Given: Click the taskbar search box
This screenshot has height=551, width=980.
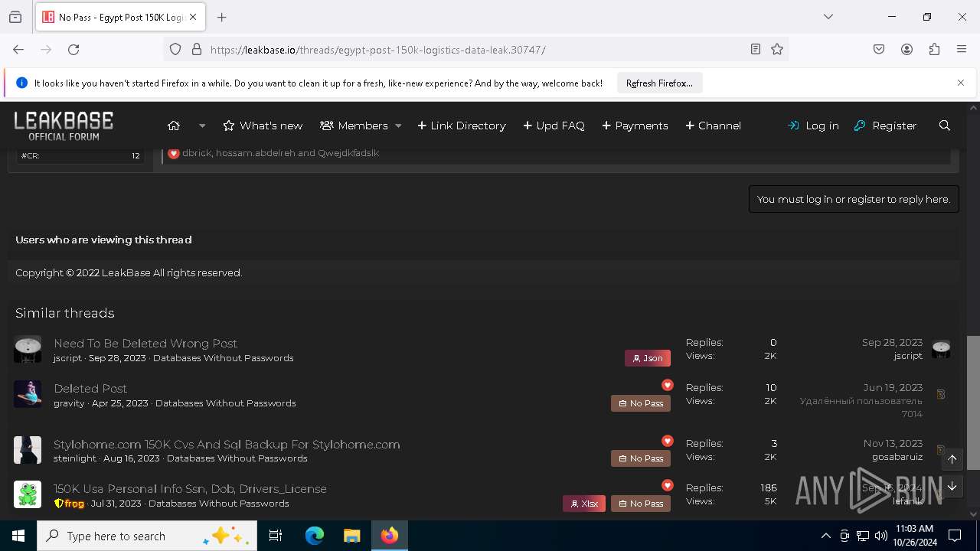Looking at the screenshot, I should pos(147,536).
